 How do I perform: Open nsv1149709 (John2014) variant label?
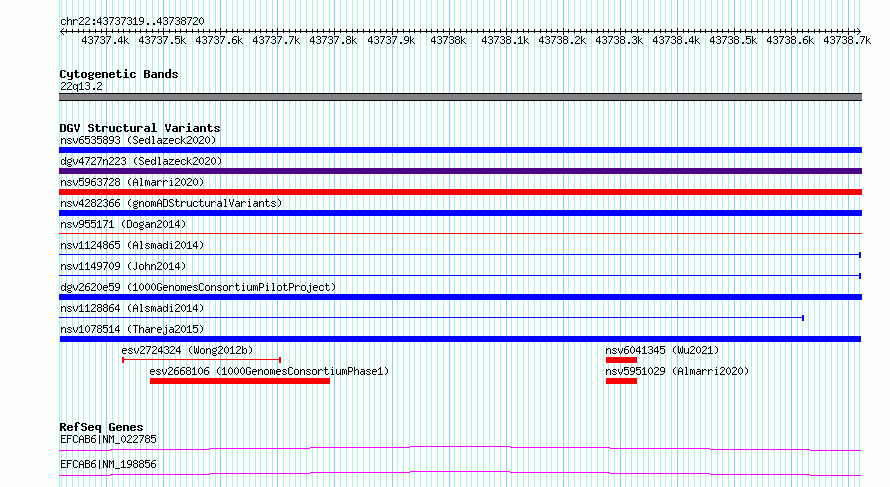(123, 266)
